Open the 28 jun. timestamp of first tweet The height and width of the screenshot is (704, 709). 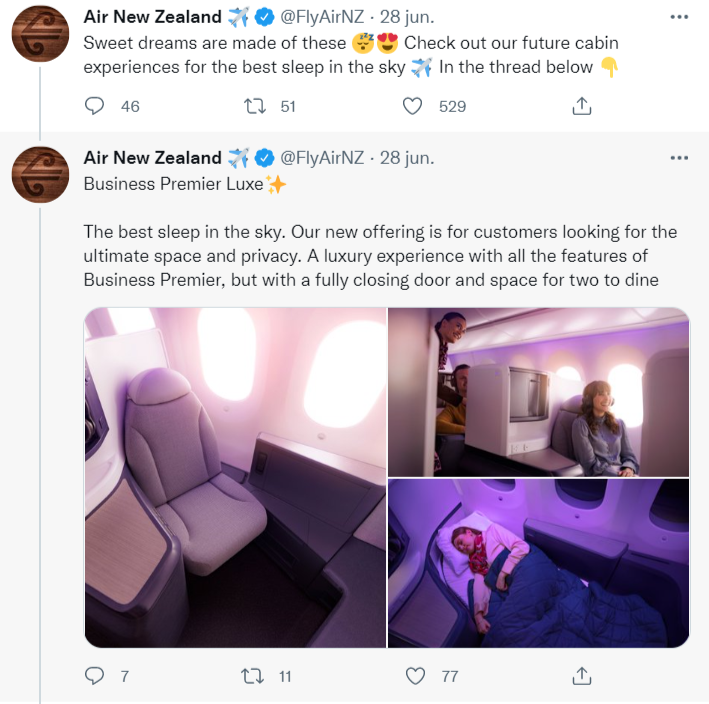[407, 17]
